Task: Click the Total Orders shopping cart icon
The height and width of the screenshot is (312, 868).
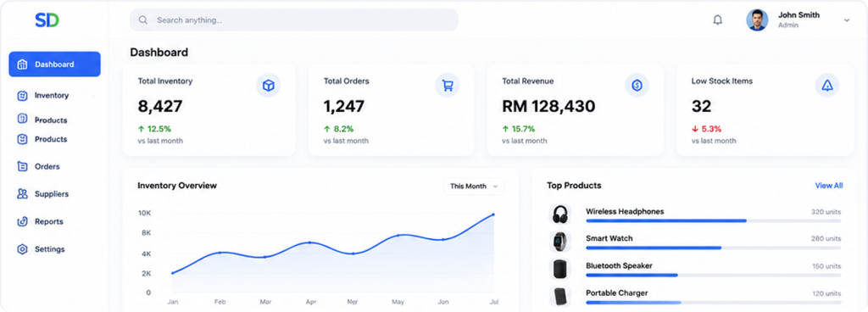Action: (x=448, y=86)
